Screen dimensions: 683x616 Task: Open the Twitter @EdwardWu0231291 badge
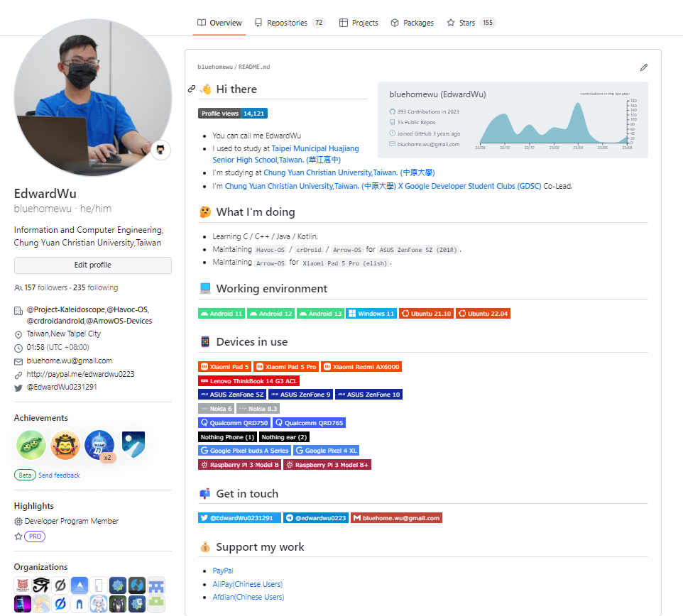tap(239, 518)
